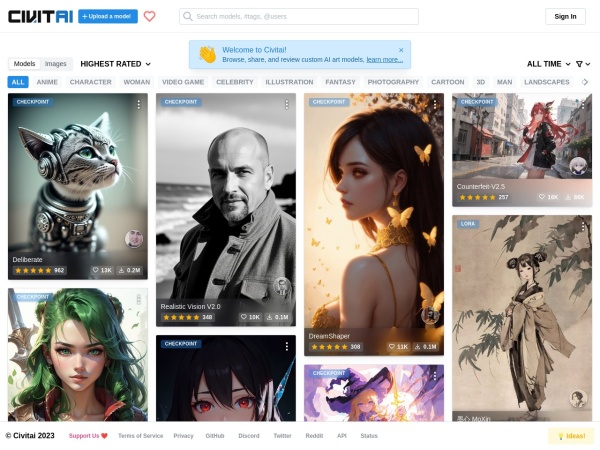This screenshot has height=450, width=600.
Task: Open the three-dot menu on Deliberate card
Action: [x=138, y=103]
